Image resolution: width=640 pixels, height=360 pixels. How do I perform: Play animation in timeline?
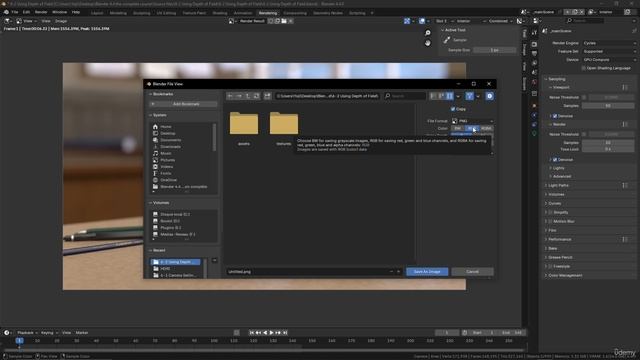(271, 333)
